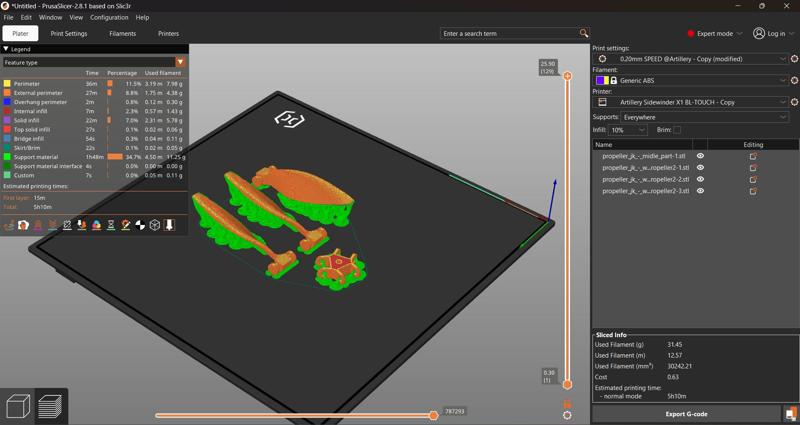This screenshot has width=800, height=425.
Task: Click the Export G-code button
Action: coord(686,414)
